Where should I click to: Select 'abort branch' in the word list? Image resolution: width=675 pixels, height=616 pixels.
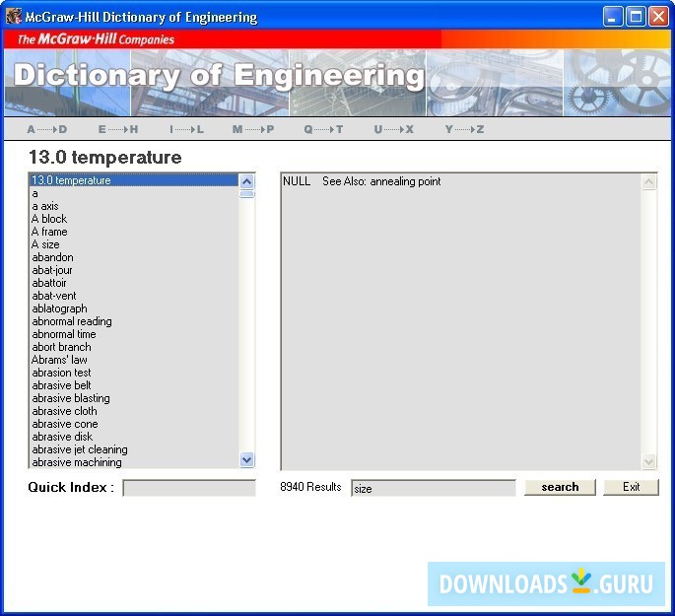point(134,347)
